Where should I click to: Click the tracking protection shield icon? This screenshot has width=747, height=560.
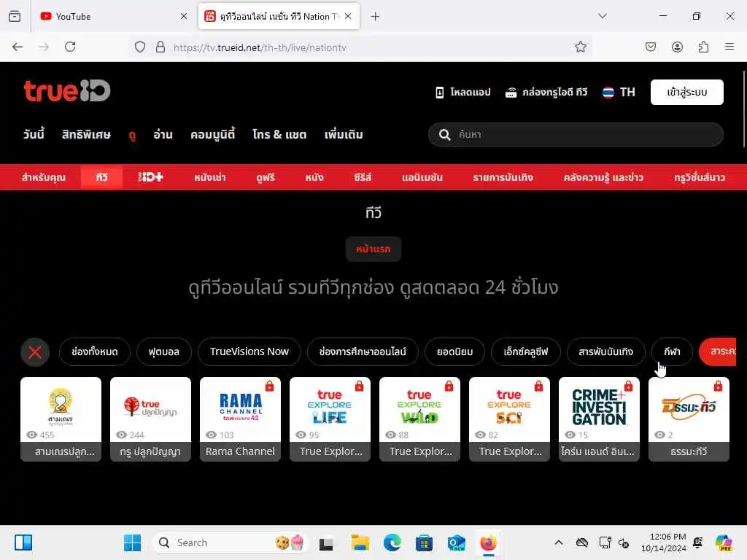(x=139, y=47)
